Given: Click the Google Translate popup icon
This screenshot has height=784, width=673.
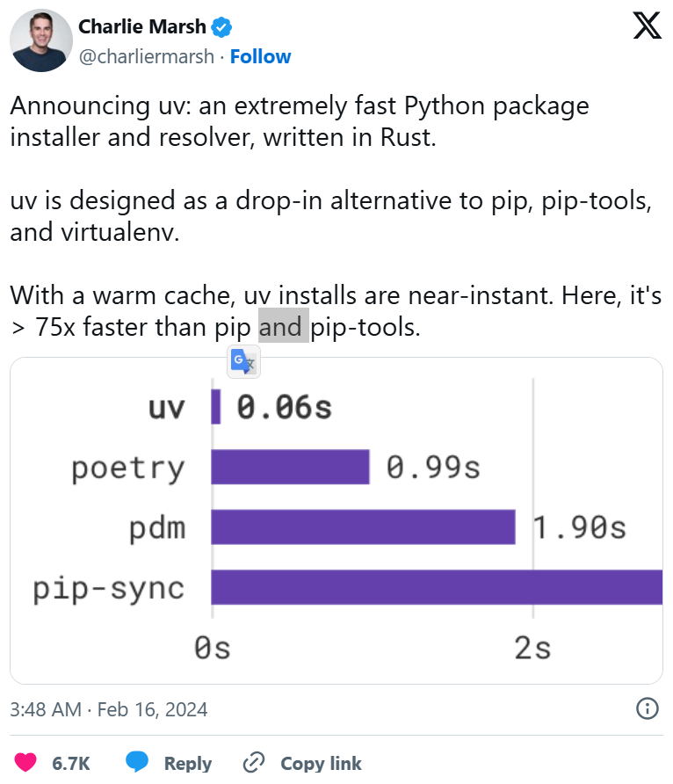Looking at the screenshot, I should click(243, 361).
